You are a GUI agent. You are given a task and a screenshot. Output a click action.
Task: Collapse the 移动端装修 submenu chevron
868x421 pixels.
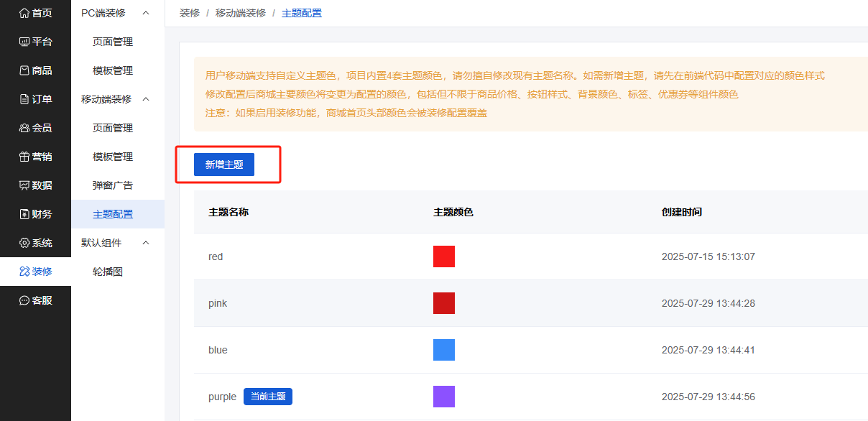(x=146, y=99)
